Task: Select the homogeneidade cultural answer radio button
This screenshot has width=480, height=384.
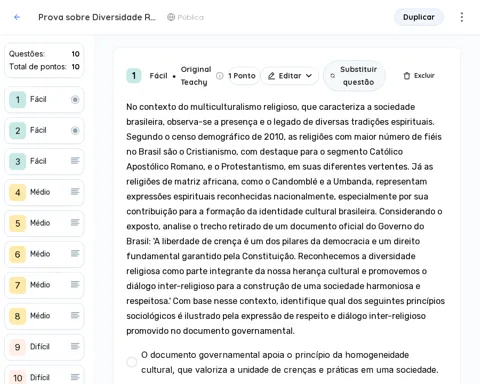Action: (132, 362)
